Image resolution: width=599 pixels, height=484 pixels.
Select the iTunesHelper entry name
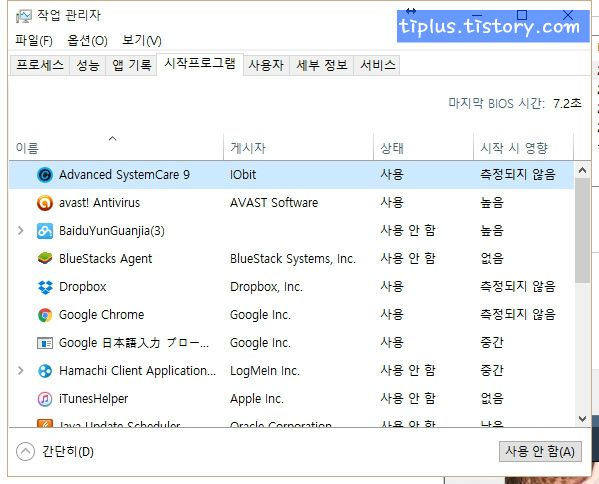94,399
